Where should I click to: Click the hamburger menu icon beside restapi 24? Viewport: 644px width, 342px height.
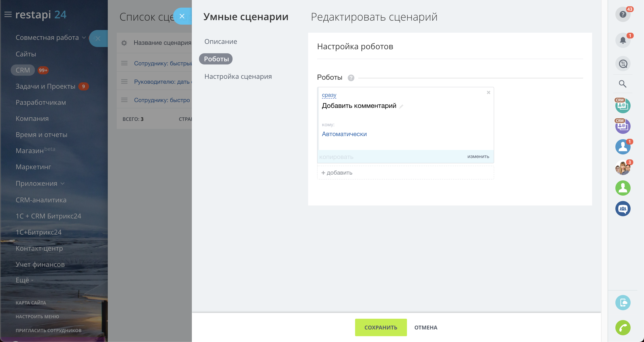[x=8, y=15]
